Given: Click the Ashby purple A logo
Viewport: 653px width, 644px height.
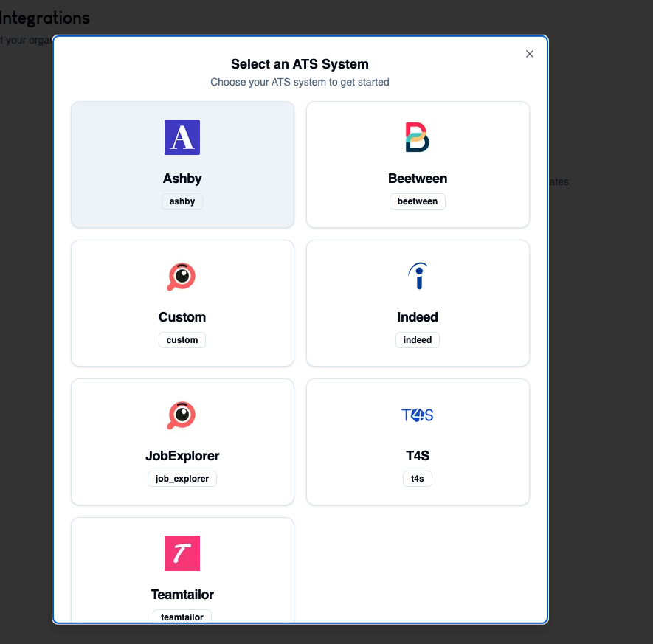Looking at the screenshot, I should coord(182,137).
